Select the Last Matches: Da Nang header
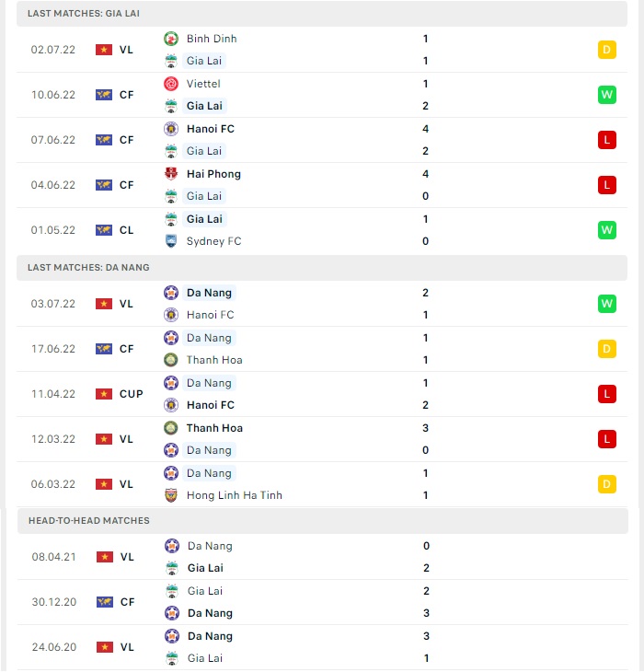The width and height of the screenshot is (644, 672). coord(322,268)
